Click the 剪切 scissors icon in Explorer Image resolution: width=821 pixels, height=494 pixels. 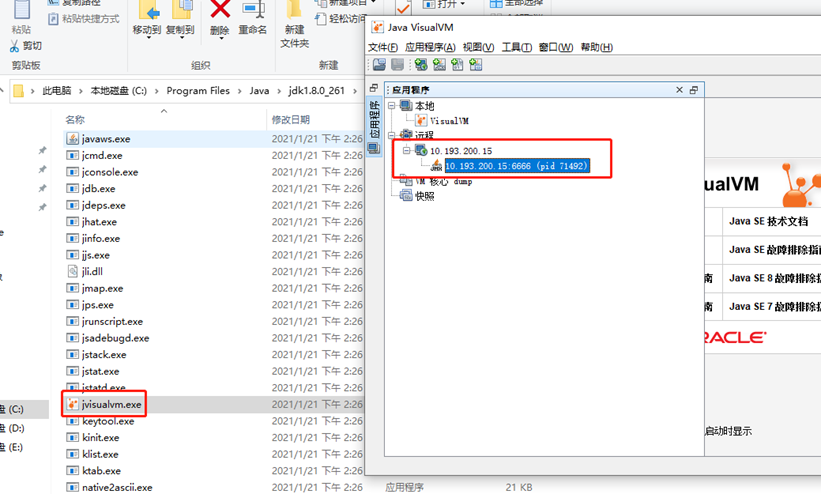14,46
